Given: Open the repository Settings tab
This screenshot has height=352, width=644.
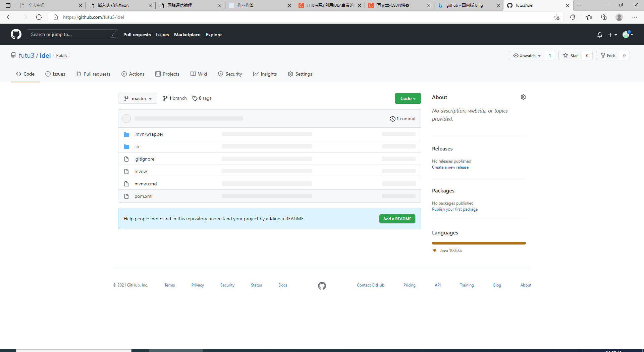Looking at the screenshot, I should click(300, 74).
